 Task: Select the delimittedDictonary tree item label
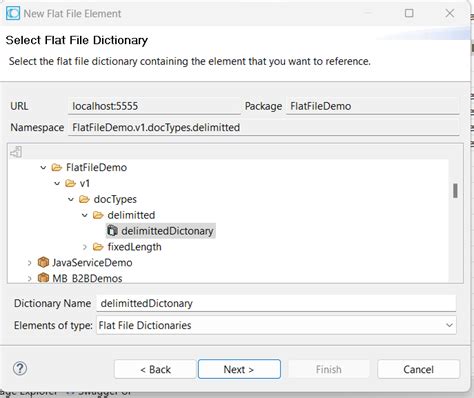coord(167,231)
